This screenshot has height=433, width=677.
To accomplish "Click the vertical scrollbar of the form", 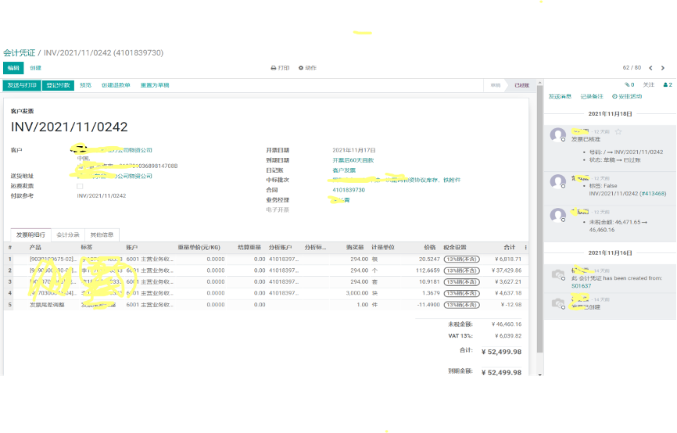I will (540, 218).
